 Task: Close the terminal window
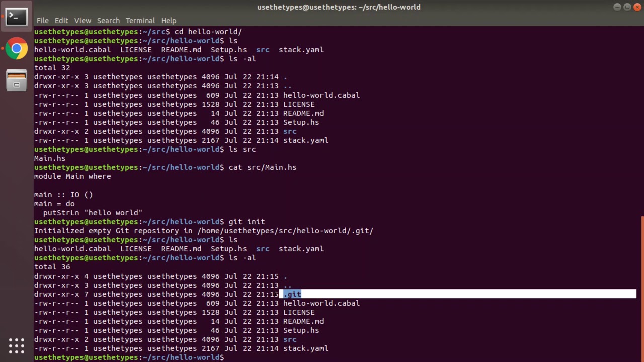pyautogui.click(x=636, y=7)
